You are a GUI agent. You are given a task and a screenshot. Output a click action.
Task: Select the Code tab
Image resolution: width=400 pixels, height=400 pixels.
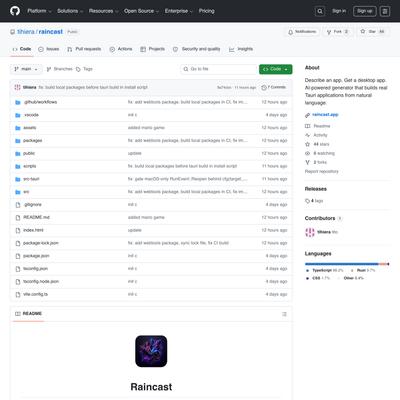click(x=22, y=49)
